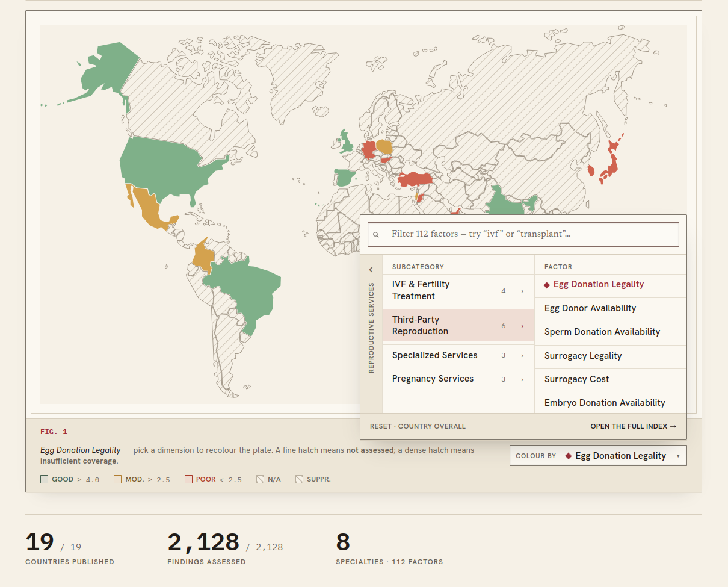This screenshot has height=587, width=728.
Task: Click the Reproductive Services vertical label
Action: (x=371, y=328)
